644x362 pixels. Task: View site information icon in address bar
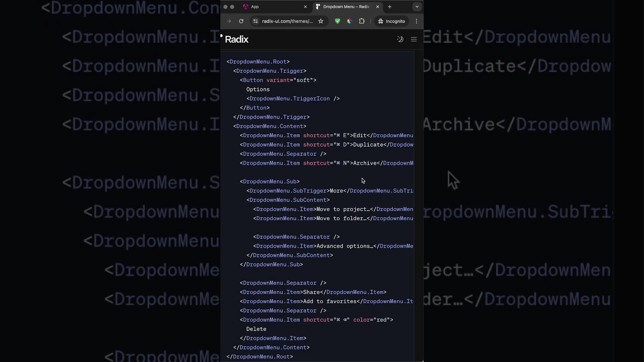(x=256, y=21)
